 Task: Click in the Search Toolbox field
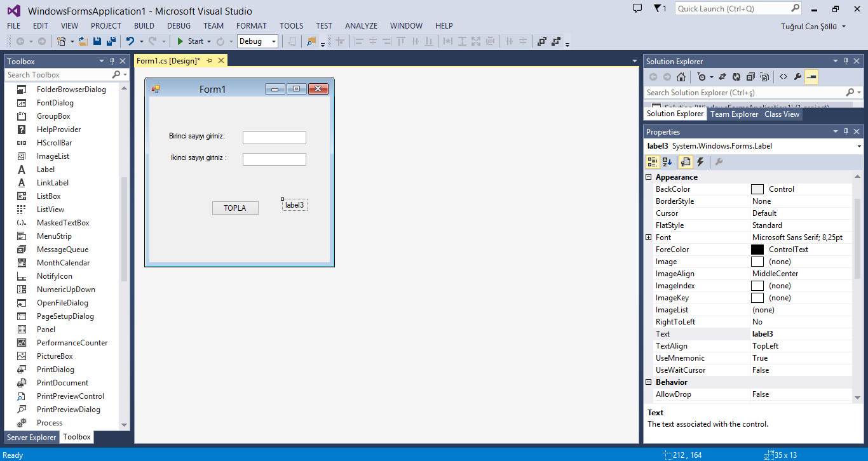click(x=58, y=75)
